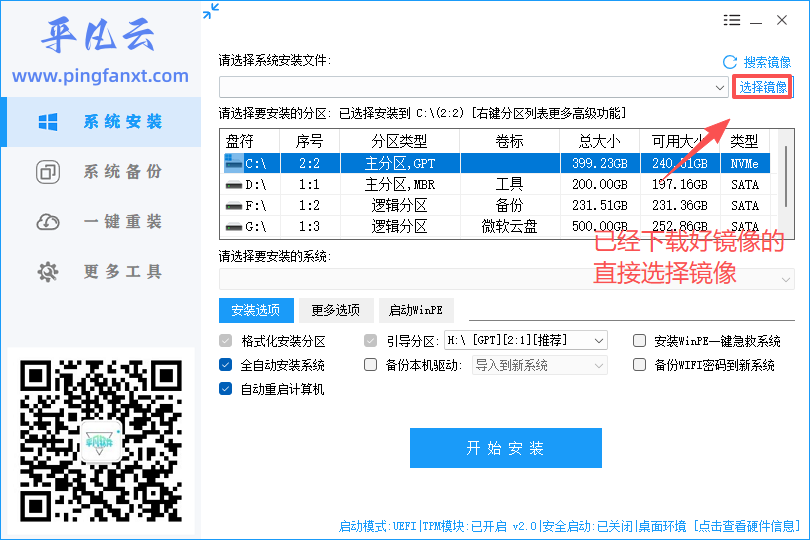Open the 系统安装 Windows logo icon
Screen dimensions: 810x540
click(x=48, y=122)
